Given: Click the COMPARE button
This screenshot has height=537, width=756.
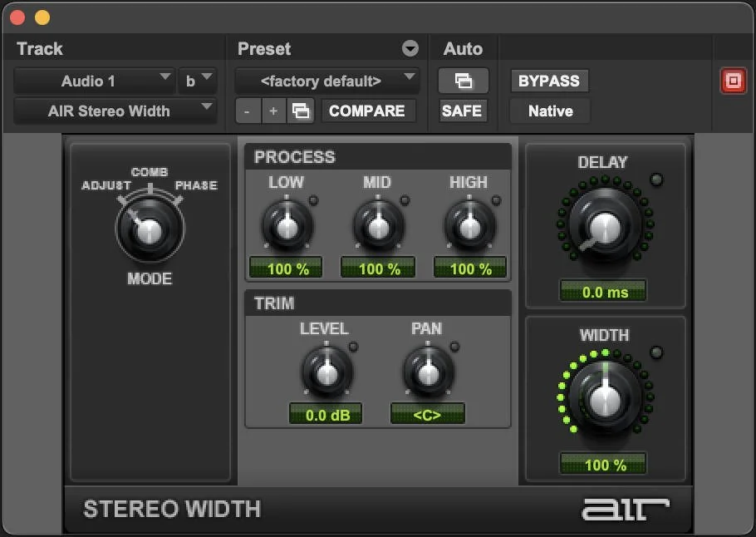Looking at the screenshot, I should point(367,111).
